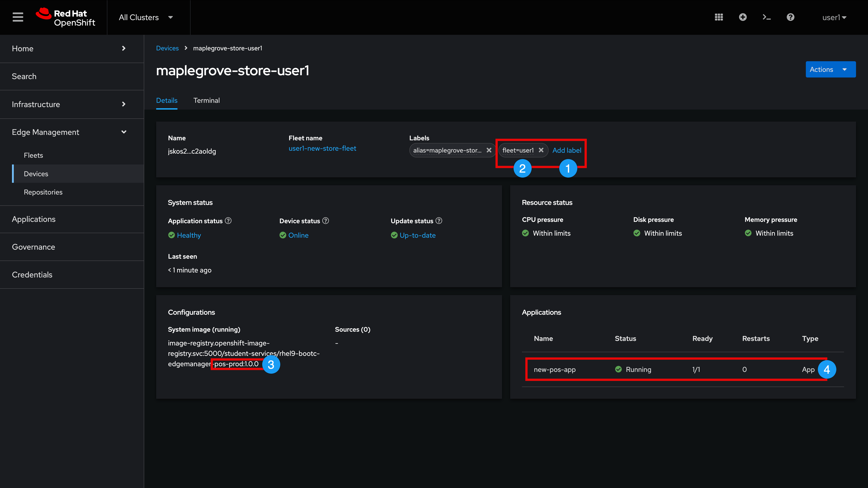868x488 pixels.
Task: Open Fleets under Edge Management
Action: point(78,155)
